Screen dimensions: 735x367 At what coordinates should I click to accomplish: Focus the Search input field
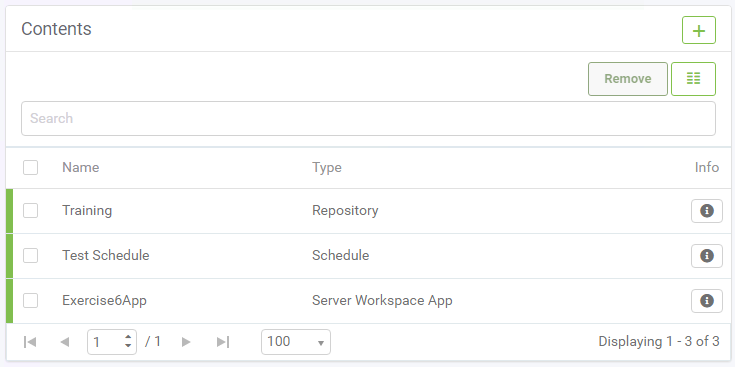point(368,119)
